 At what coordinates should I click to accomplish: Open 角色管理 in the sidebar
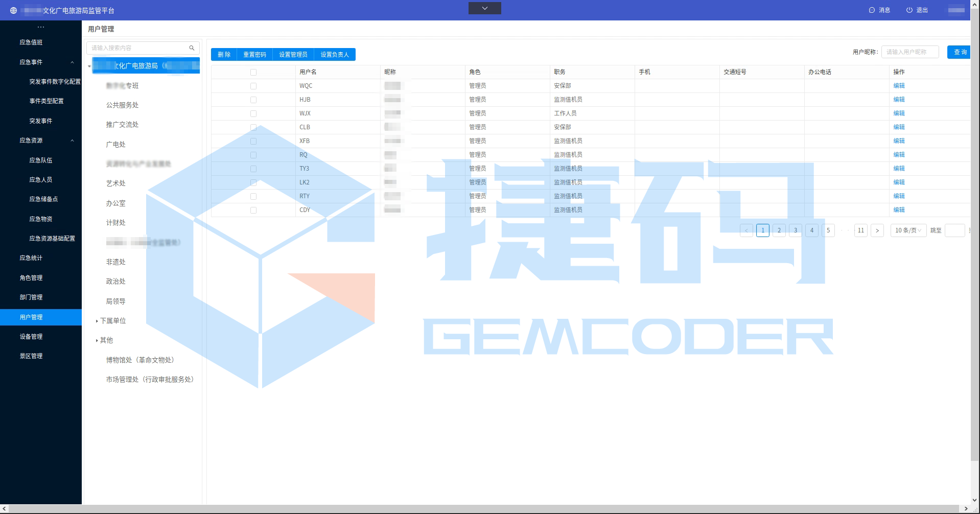point(31,278)
